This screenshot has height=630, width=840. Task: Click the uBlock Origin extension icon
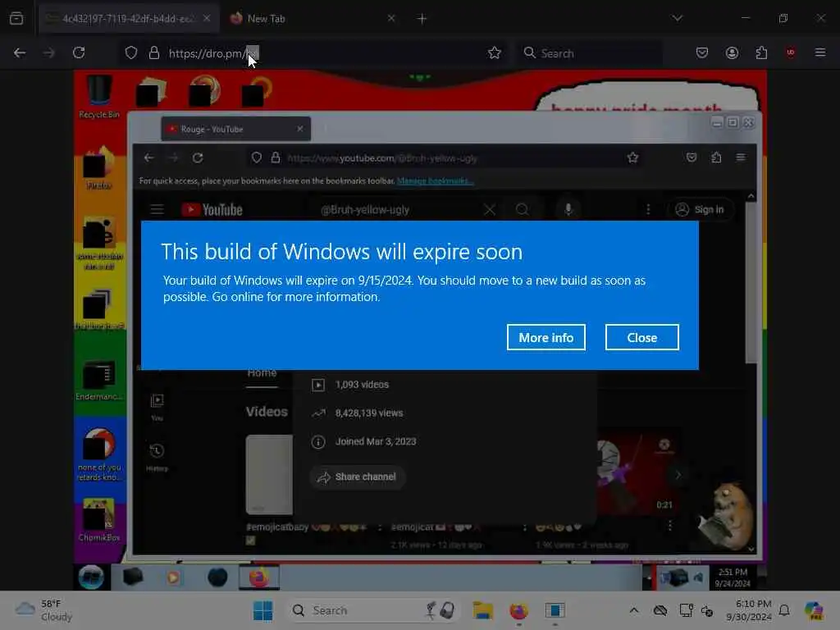tap(791, 53)
